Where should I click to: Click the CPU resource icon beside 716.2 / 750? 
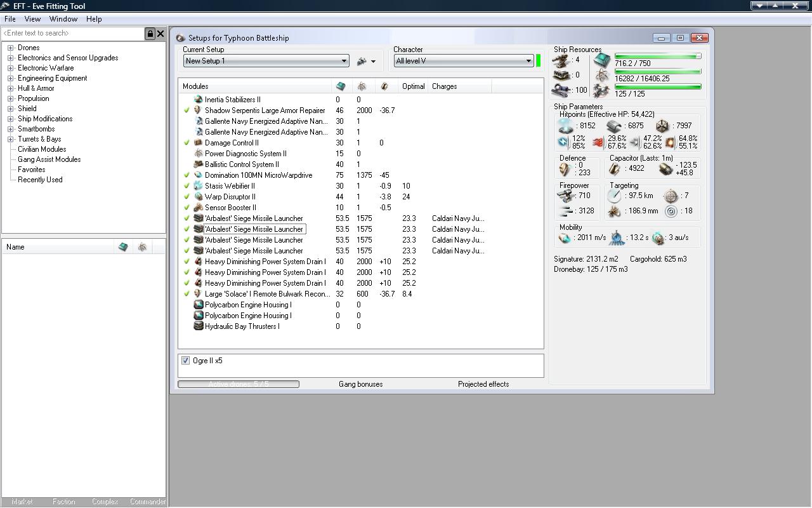601,60
